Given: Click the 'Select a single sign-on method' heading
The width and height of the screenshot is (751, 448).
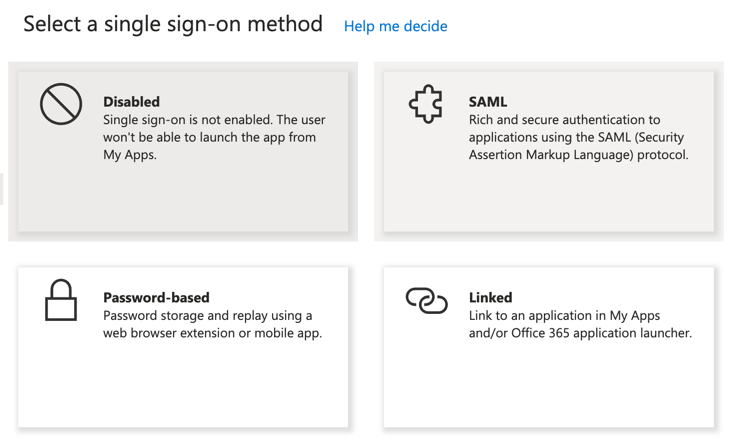Looking at the screenshot, I should pyautogui.click(x=173, y=24).
